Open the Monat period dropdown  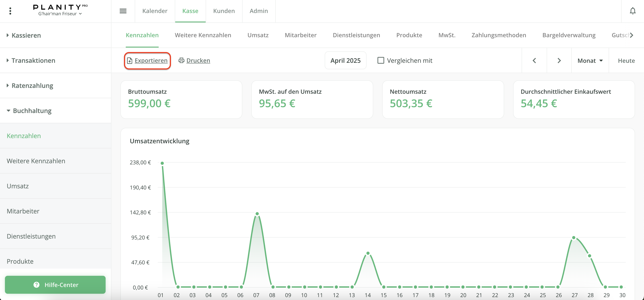590,61
